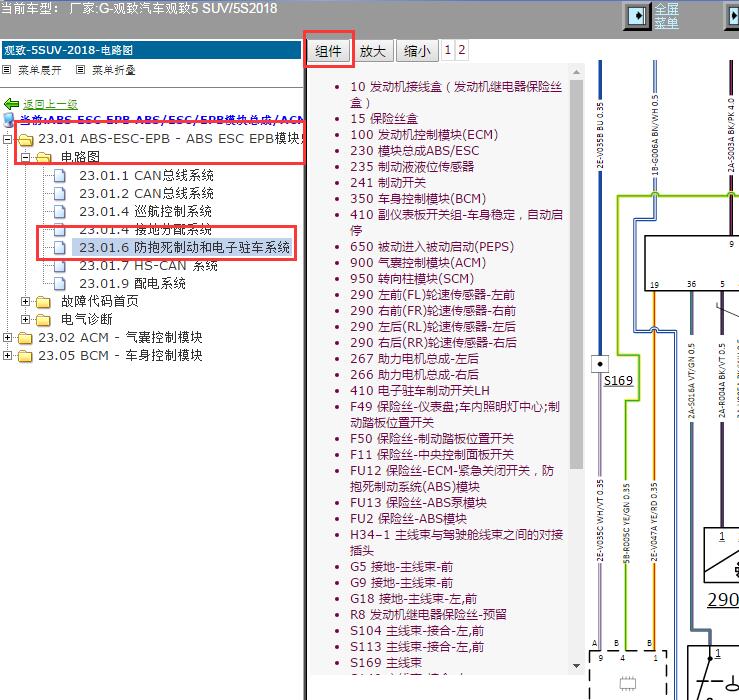This screenshot has height=700, width=739.
Task: Open 23.01.9 配电系统 diagram
Action: click(x=132, y=283)
